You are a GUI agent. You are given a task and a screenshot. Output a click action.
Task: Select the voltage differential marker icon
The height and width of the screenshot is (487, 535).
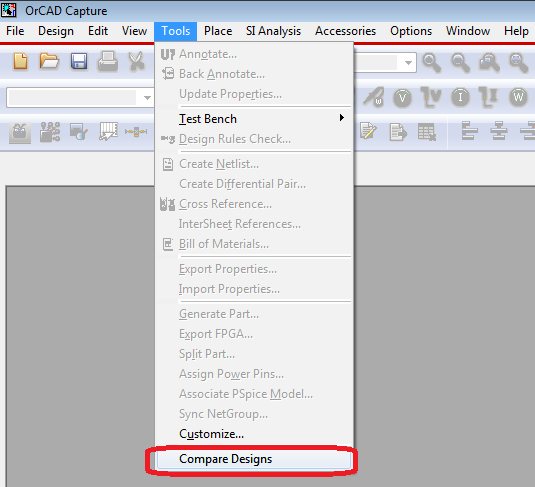click(431, 98)
